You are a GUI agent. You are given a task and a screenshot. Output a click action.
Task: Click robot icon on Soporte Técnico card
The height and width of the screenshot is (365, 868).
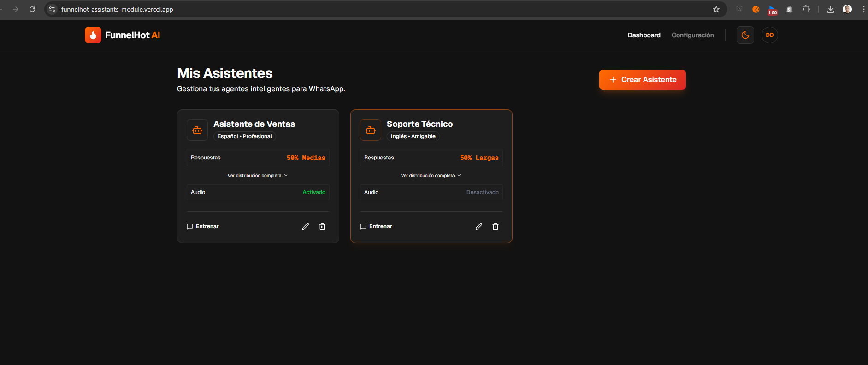click(371, 130)
